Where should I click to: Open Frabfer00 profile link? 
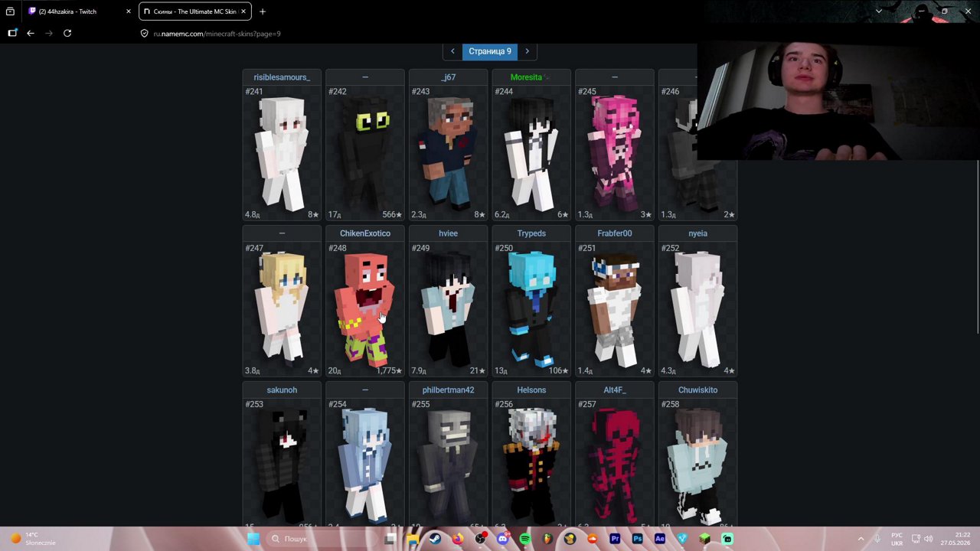(x=615, y=233)
